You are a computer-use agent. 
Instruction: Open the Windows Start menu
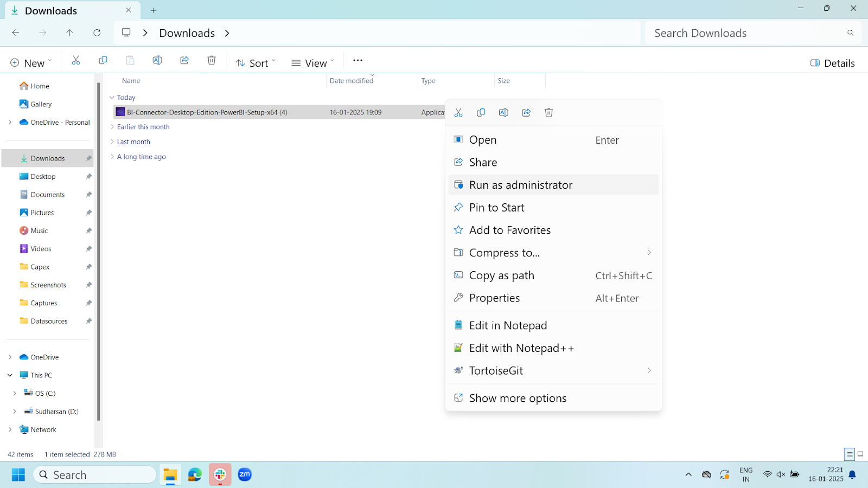point(18,475)
